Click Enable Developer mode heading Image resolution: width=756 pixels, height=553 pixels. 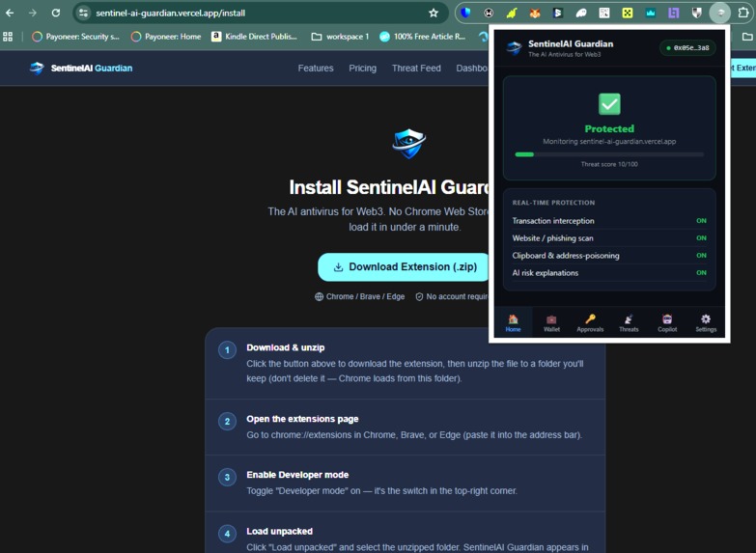tap(297, 475)
